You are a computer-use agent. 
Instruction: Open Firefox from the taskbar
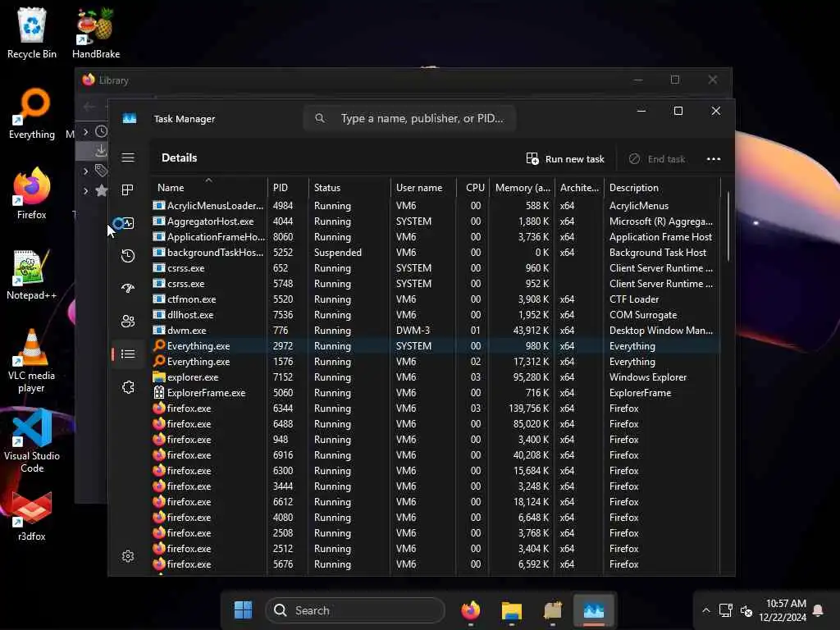pos(471,610)
